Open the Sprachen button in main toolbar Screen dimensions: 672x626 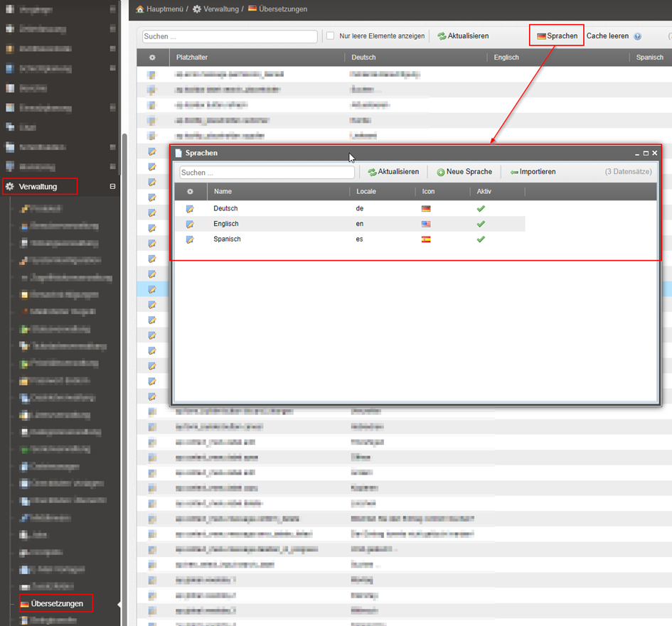[x=557, y=36]
